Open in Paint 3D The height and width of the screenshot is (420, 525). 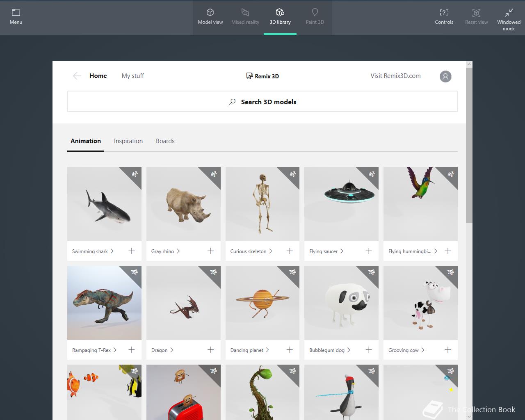(x=315, y=17)
